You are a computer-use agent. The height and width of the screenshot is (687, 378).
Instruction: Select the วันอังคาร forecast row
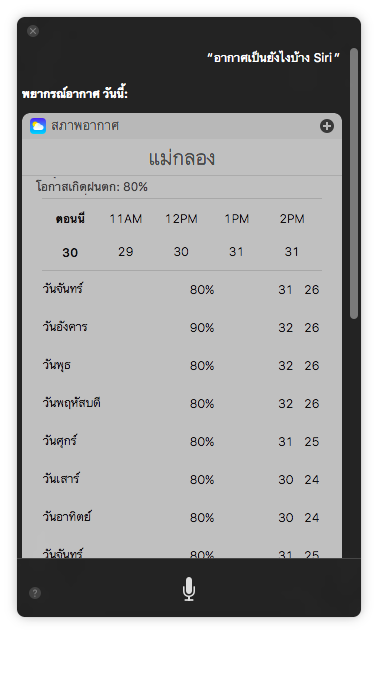[181, 327]
